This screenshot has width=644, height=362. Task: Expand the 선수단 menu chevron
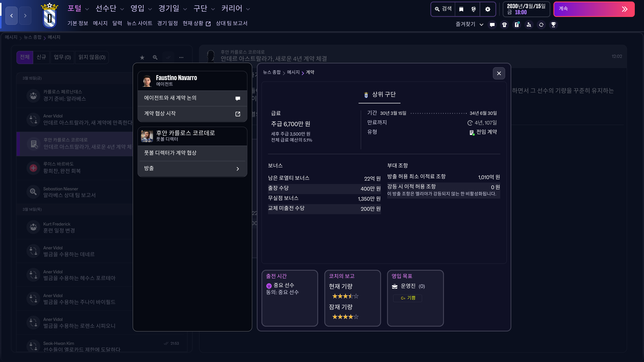(122, 9)
